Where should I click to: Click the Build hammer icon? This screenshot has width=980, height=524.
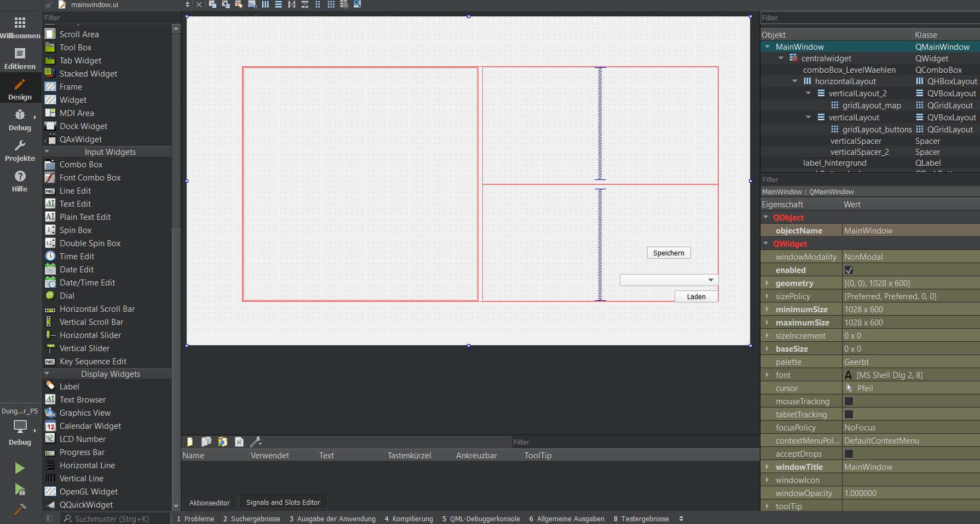(20, 509)
